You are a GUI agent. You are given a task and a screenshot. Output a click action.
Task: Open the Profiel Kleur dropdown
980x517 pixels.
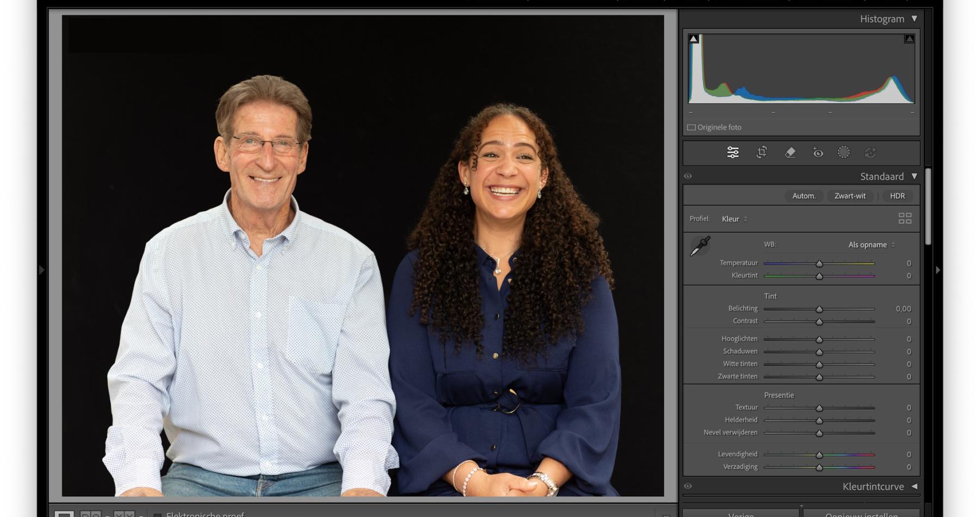click(x=734, y=219)
